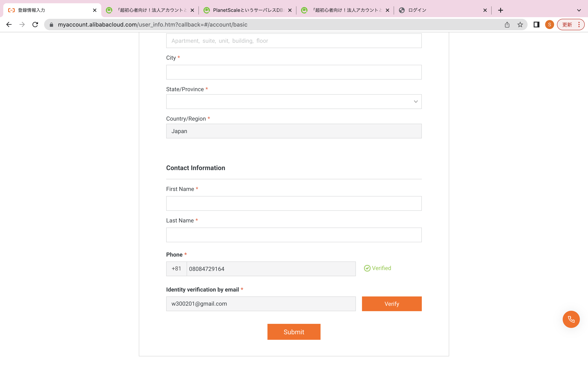Reload the Alibaba Cloud page

(35, 25)
